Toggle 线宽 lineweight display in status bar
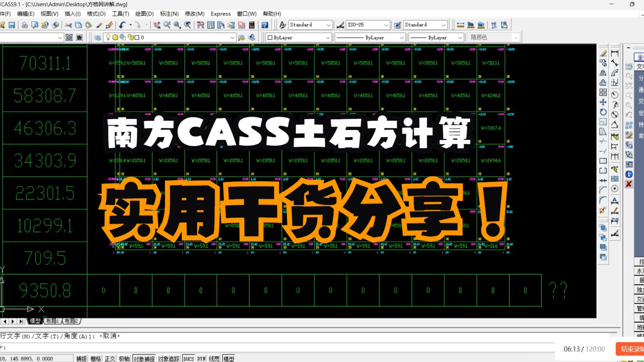This screenshot has height=362, width=644. pyautogui.click(x=214, y=358)
